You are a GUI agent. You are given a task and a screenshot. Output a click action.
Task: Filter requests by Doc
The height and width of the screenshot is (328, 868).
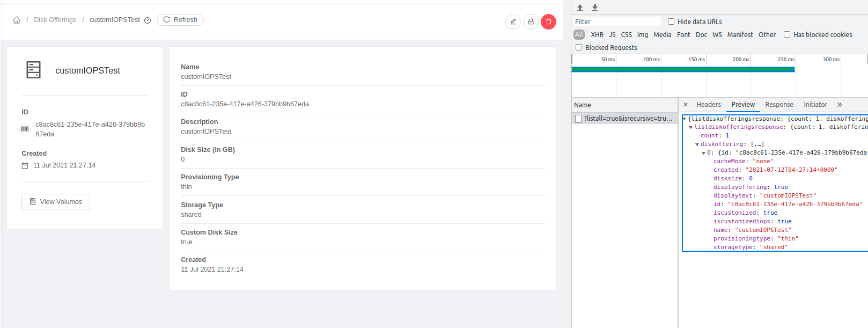[702, 34]
